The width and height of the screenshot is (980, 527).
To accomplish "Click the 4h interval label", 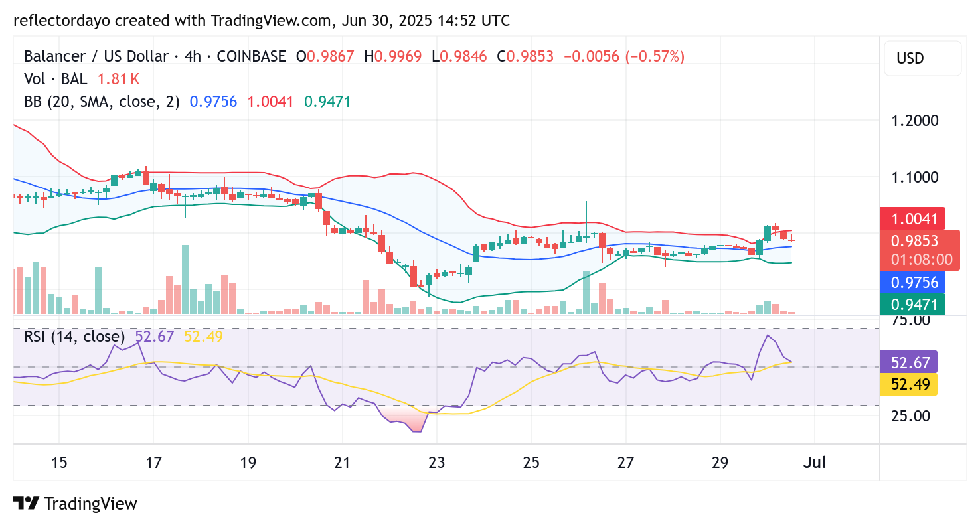I will pyautogui.click(x=193, y=56).
